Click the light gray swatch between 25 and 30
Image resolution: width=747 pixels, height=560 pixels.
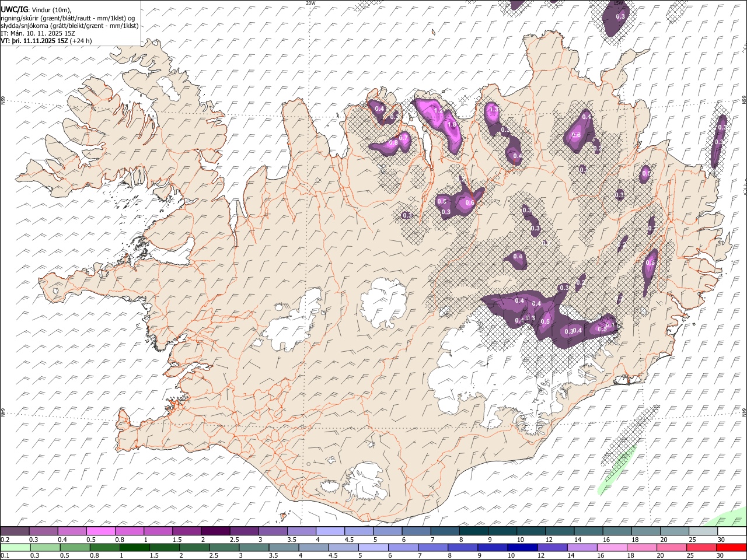tap(703, 531)
